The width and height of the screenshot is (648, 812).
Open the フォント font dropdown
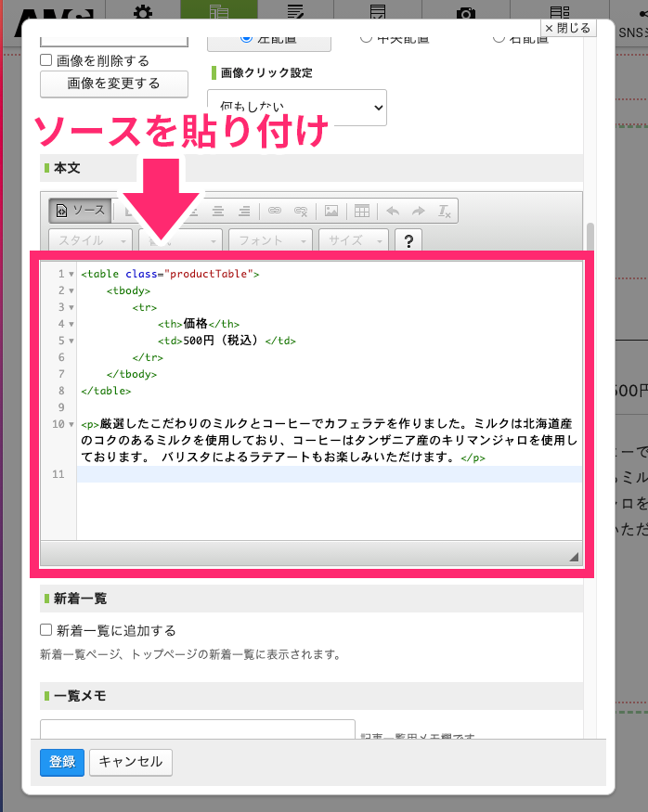269,240
